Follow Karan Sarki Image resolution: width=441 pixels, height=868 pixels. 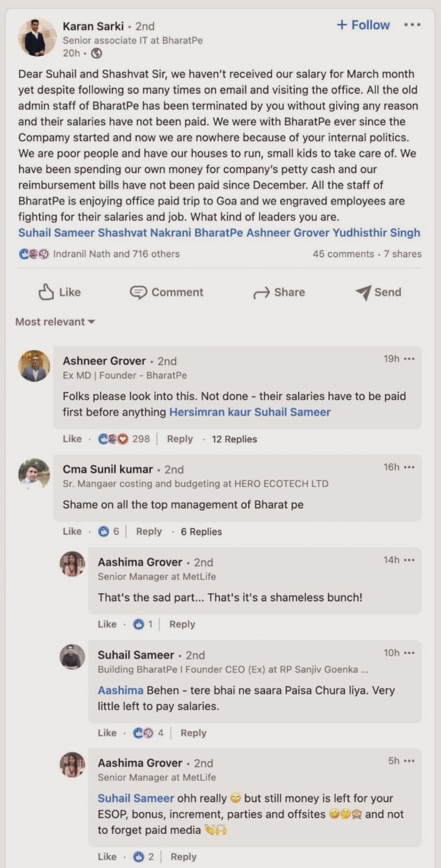point(363,25)
